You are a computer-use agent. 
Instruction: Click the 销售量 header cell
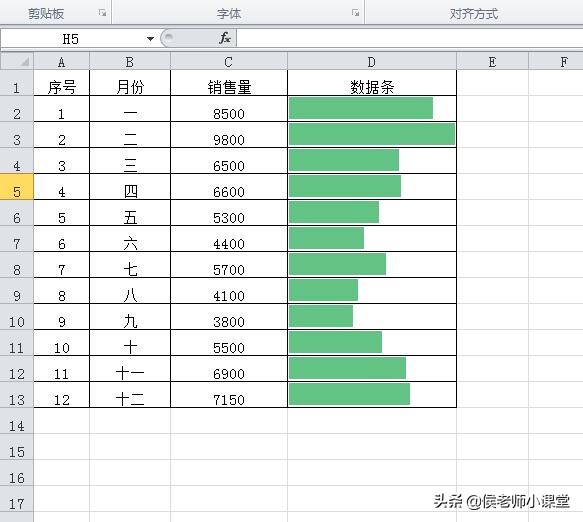229,83
